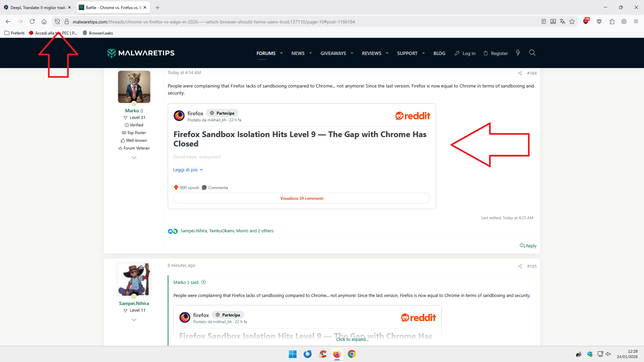Show site security info via padlock icon
644x362 pixels.
pos(67,22)
